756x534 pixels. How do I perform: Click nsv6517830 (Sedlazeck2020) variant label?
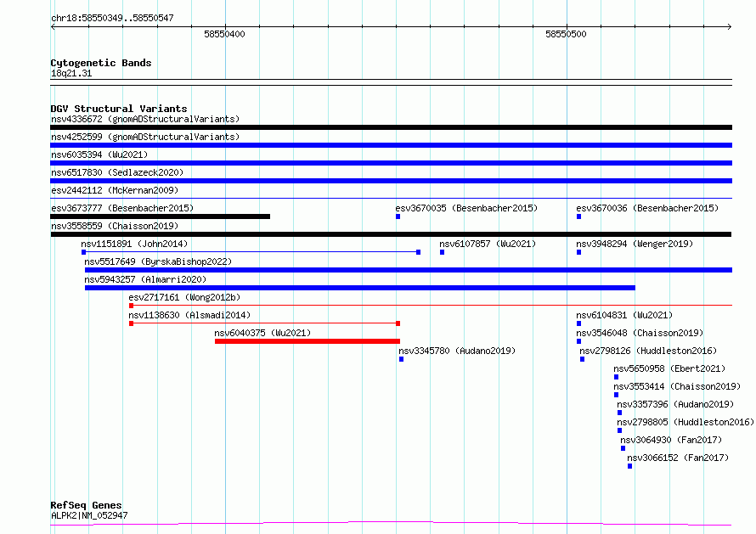[x=117, y=172]
